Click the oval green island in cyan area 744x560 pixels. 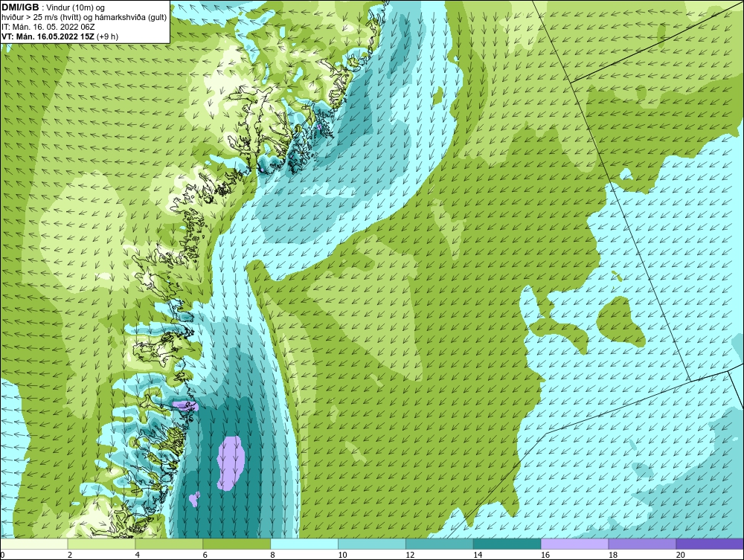click(x=620, y=320)
